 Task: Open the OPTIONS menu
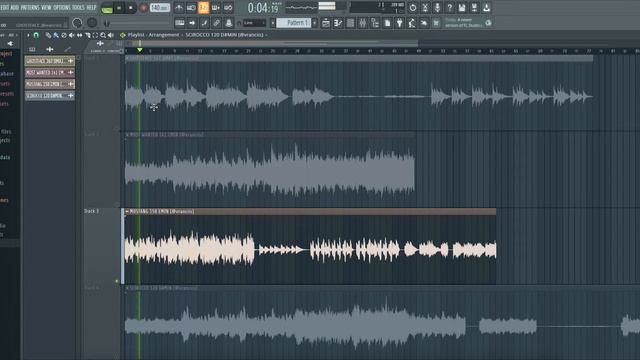(x=62, y=7)
